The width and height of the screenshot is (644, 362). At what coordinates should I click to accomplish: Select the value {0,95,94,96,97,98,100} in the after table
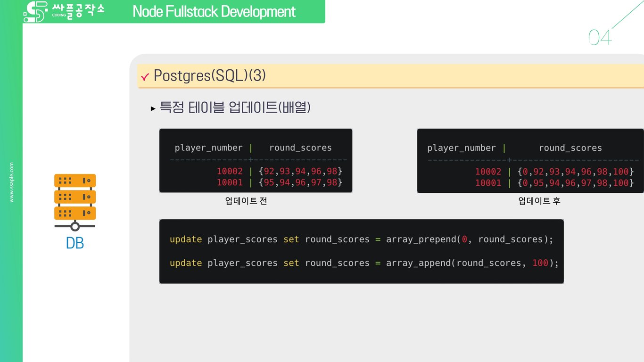point(576,183)
